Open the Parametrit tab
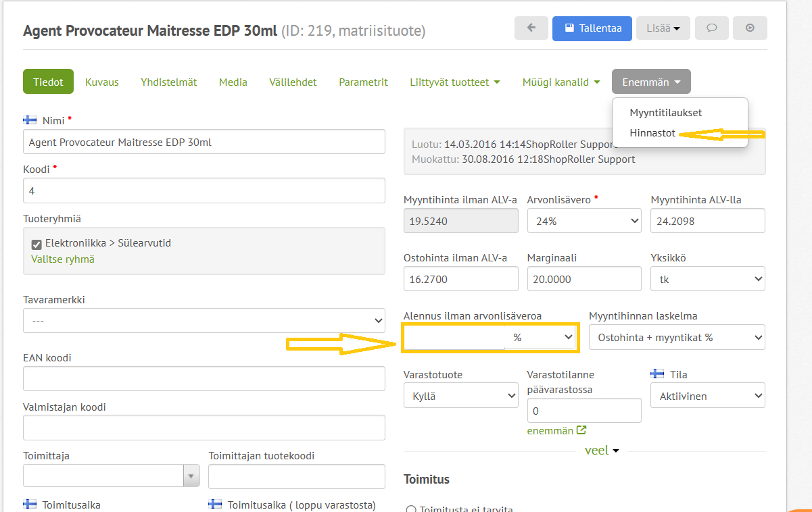812x512 pixels. [x=364, y=82]
